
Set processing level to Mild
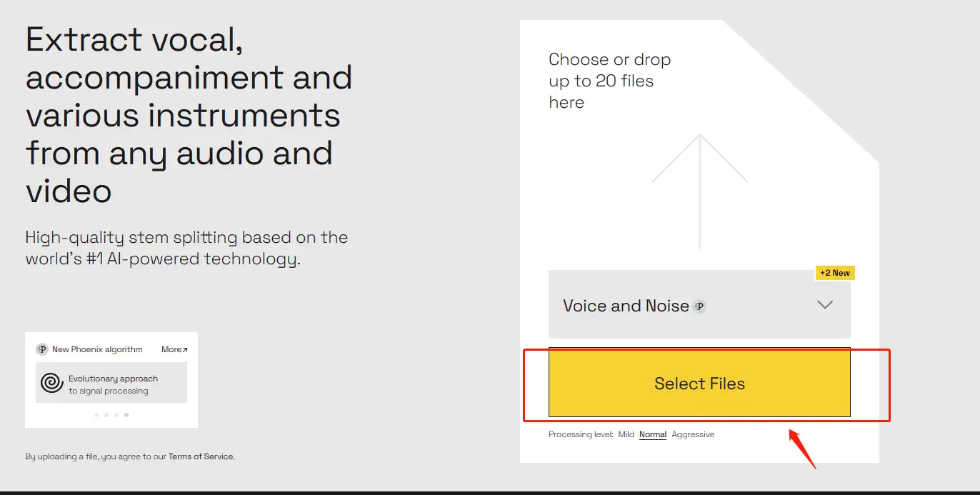[626, 434]
